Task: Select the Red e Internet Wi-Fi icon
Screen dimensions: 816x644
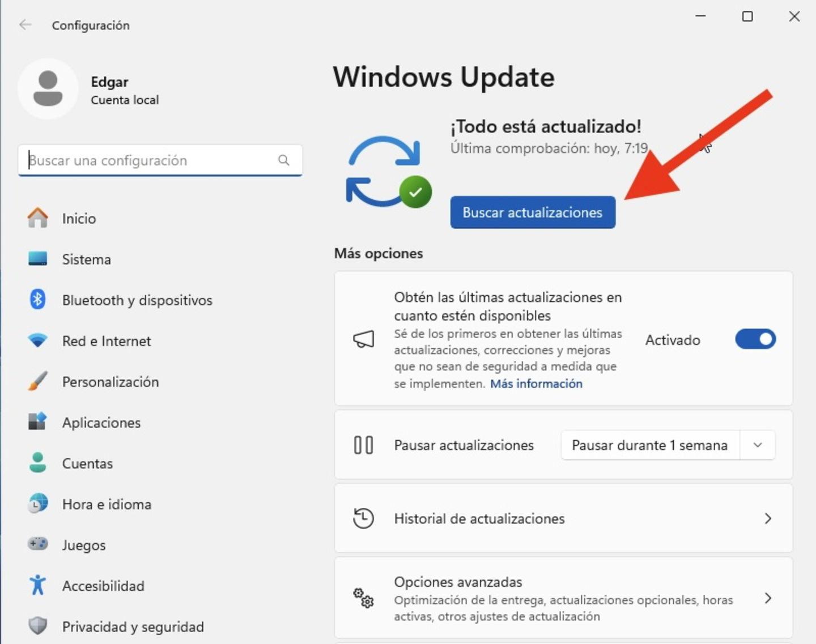Action: point(38,340)
